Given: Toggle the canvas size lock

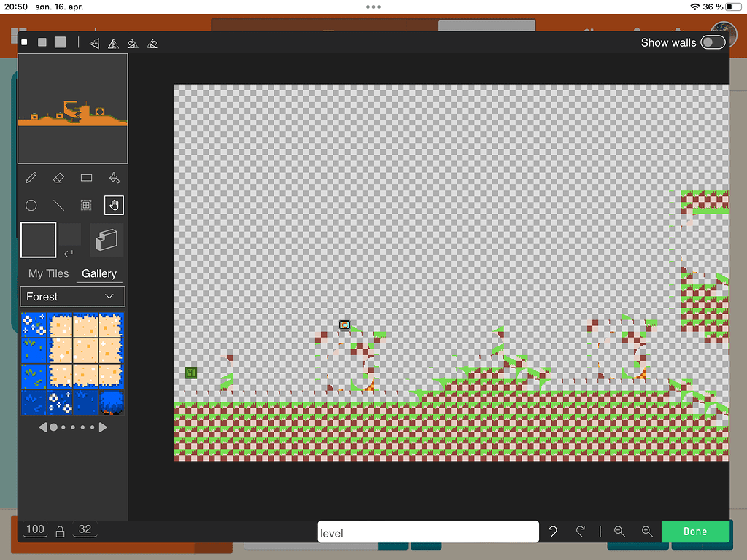Looking at the screenshot, I should [x=60, y=531].
